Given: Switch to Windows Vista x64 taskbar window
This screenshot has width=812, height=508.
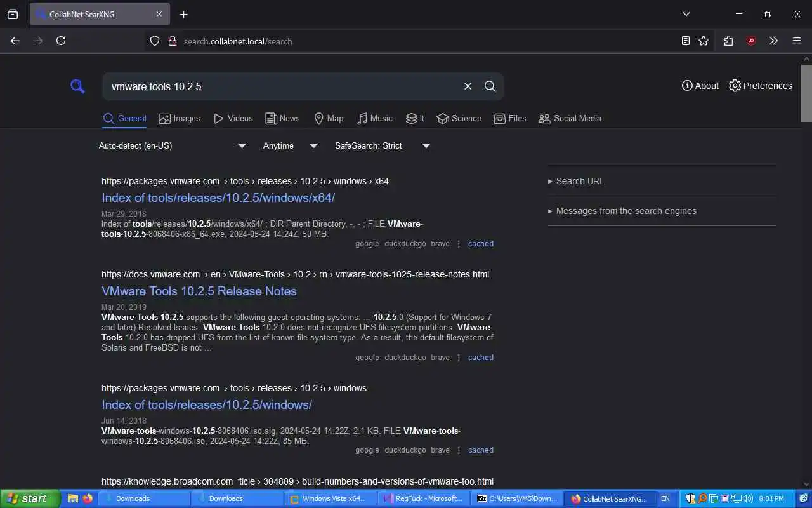Looking at the screenshot, I should (331, 498).
